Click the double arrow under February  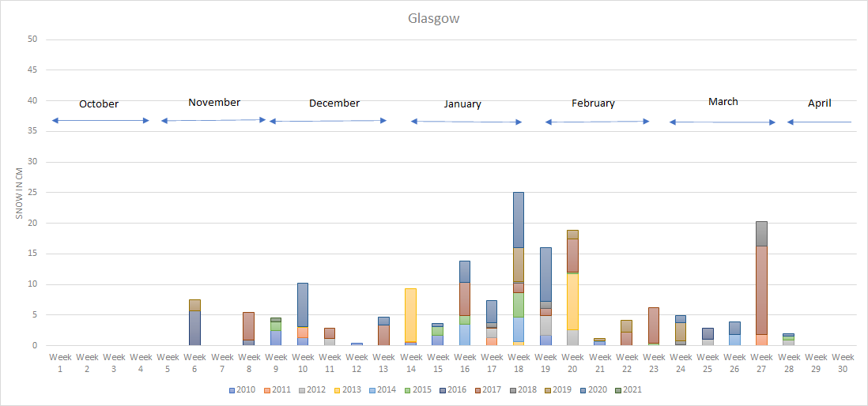597,122
